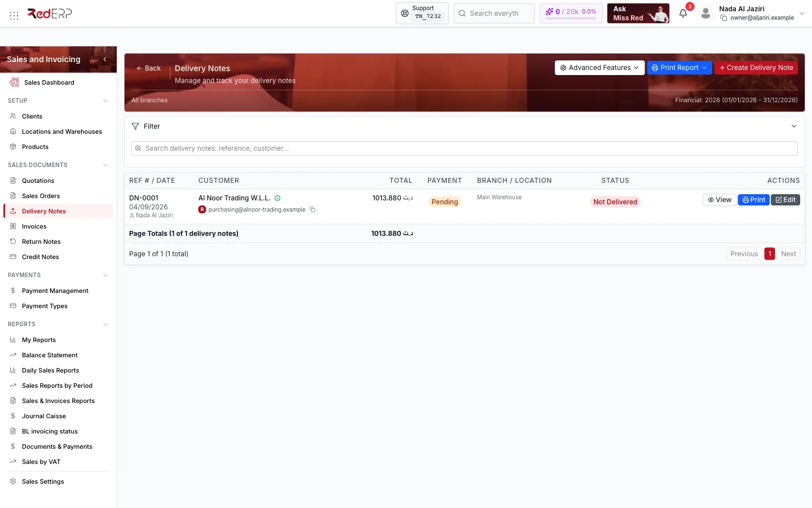Click Payment Management dollar icon
812x508 pixels.
click(13, 291)
